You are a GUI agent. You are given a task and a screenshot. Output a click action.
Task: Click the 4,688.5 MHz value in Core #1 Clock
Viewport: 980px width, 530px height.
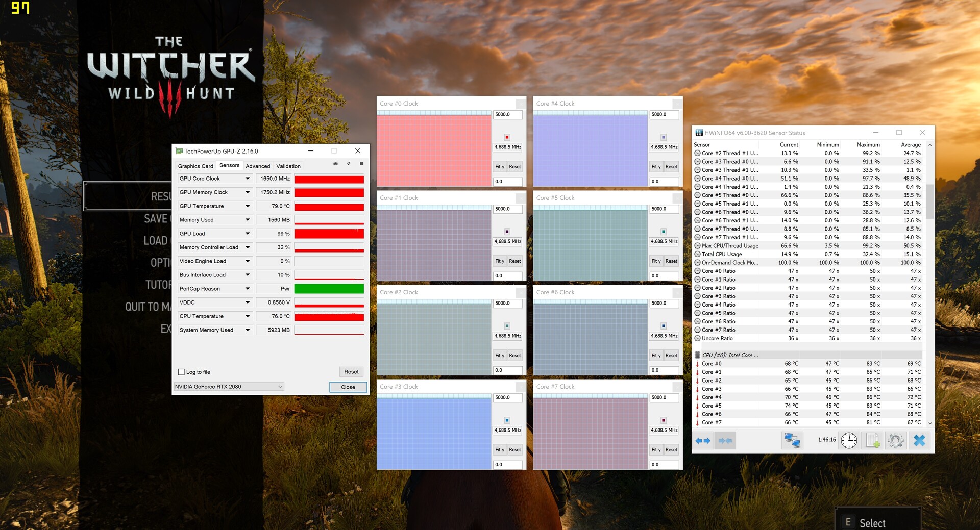click(x=508, y=242)
